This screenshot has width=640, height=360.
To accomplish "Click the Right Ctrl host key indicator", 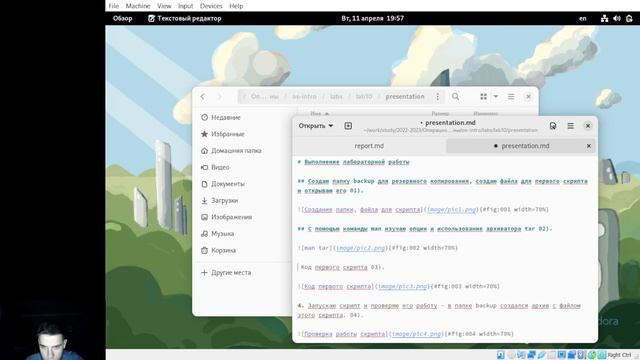I will click(619, 355).
